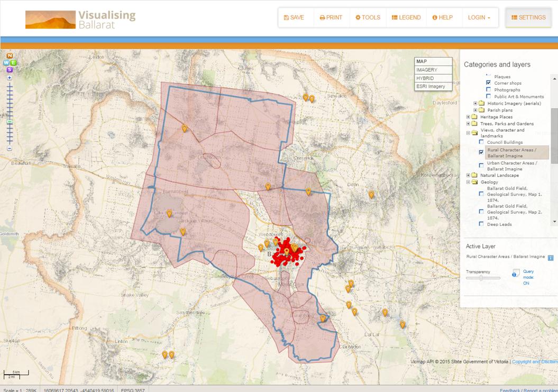Collapse the Geology category
Viewport: 558px width, 392px height.
click(468, 182)
